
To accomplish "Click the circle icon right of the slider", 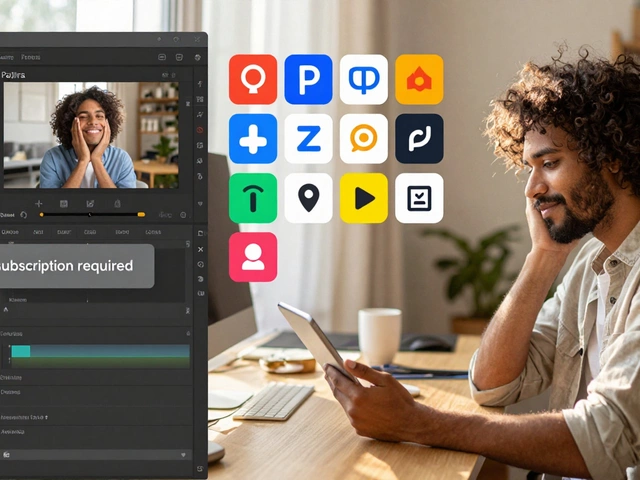I will point(183,215).
